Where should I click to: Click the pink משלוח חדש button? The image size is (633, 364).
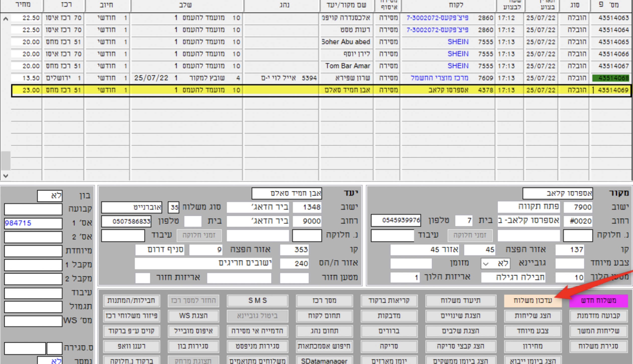coord(598,300)
